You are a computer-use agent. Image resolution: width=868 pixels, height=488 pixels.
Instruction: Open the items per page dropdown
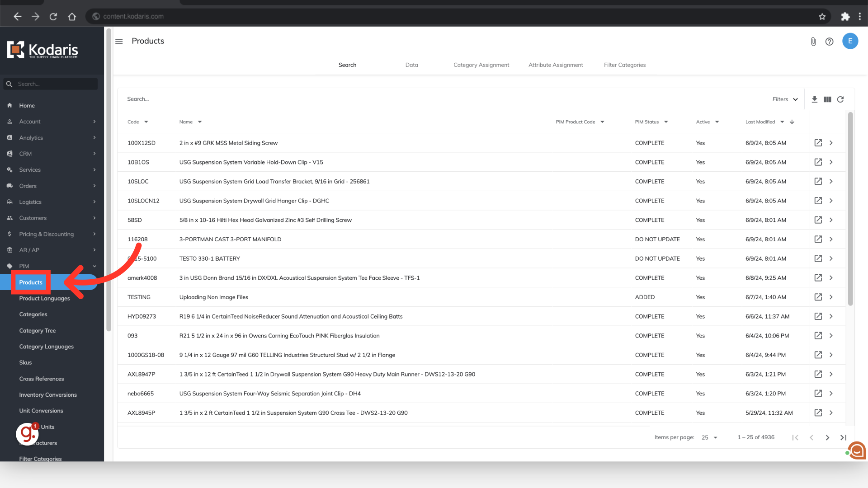709,437
